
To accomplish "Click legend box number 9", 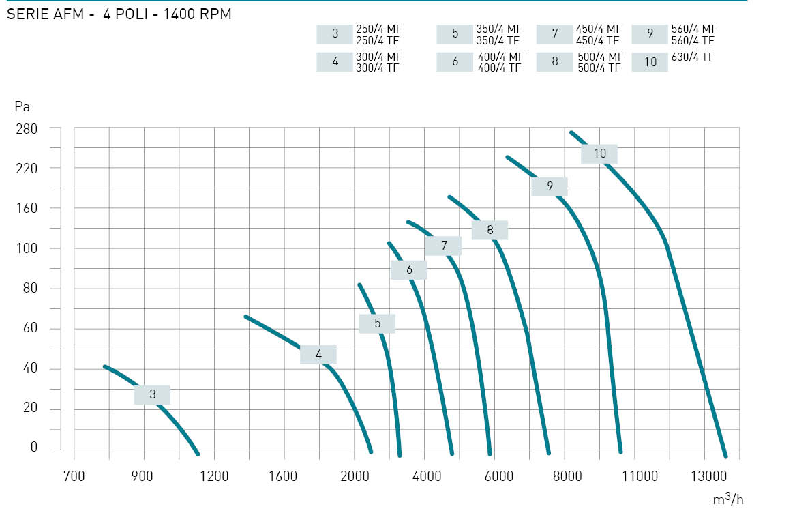I will pos(650,34).
